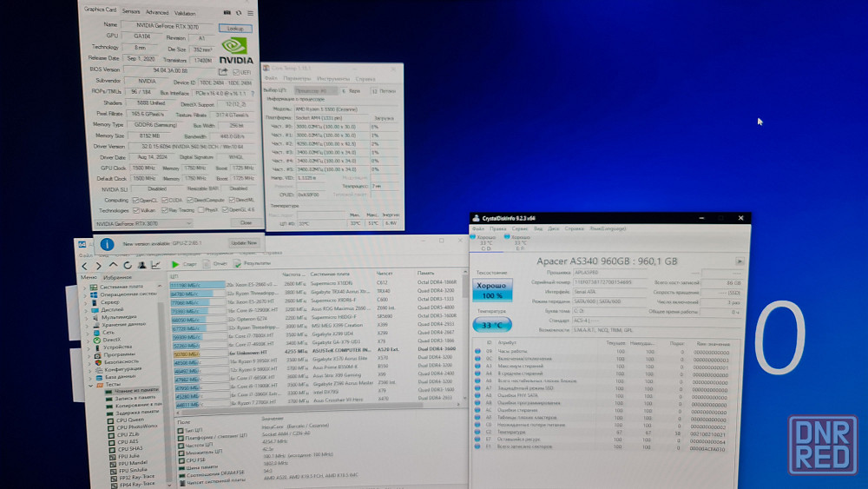This screenshot has width=868, height=489.
Task: Switch to the Validation tab in GPU-Z
Action: click(x=185, y=13)
